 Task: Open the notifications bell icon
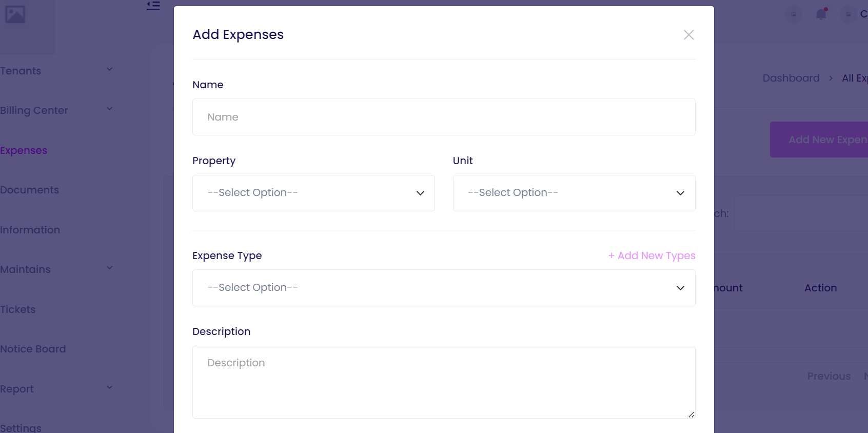(821, 14)
